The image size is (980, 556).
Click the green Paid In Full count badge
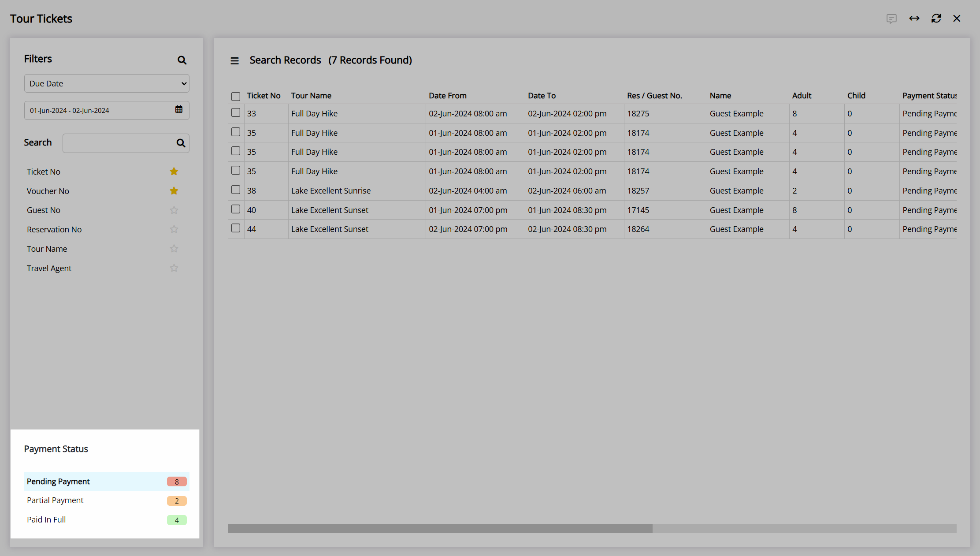click(x=177, y=520)
